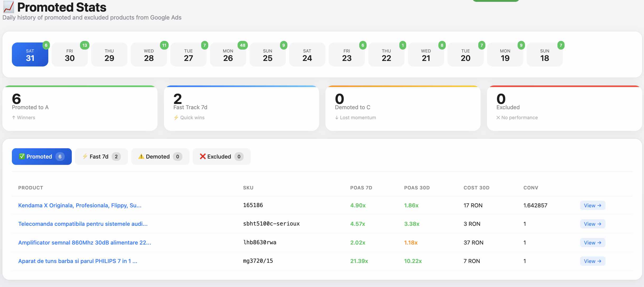The image size is (644, 287).
Task: Open the Telecomanda compatibila product link
Action: tap(83, 224)
